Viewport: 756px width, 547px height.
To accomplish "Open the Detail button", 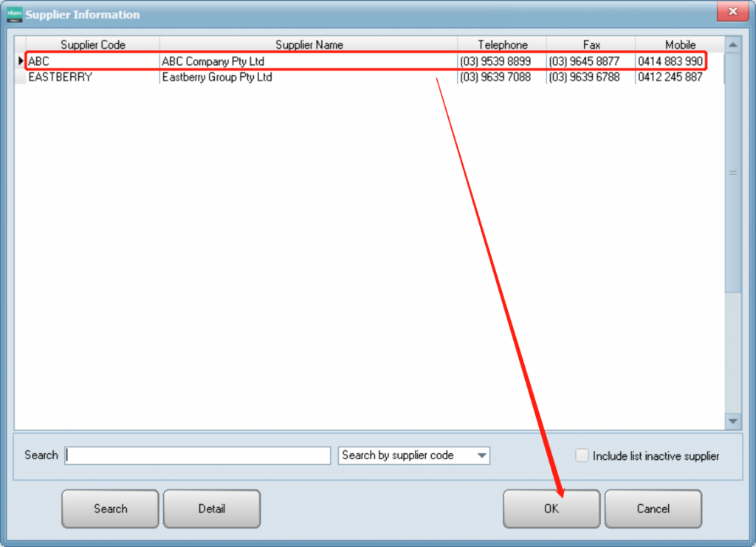I will click(211, 509).
